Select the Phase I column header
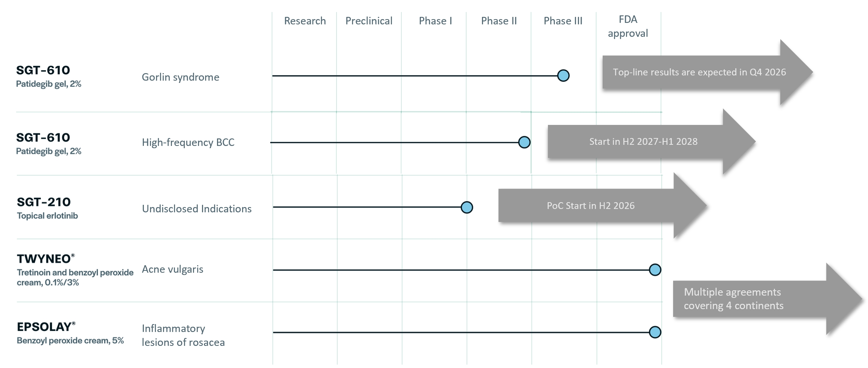Viewport: 868px width, 368px height. [x=435, y=21]
